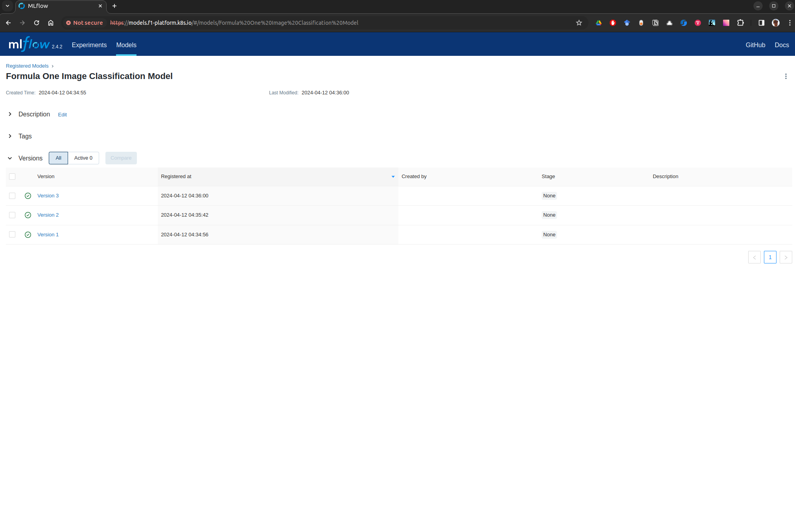Go to next versions page arrow
Image resolution: width=795 pixels, height=532 pixels.
pos(786,257)
